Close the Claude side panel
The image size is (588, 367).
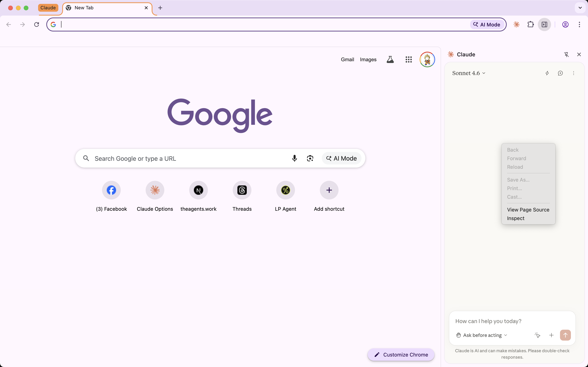(579, 54)
